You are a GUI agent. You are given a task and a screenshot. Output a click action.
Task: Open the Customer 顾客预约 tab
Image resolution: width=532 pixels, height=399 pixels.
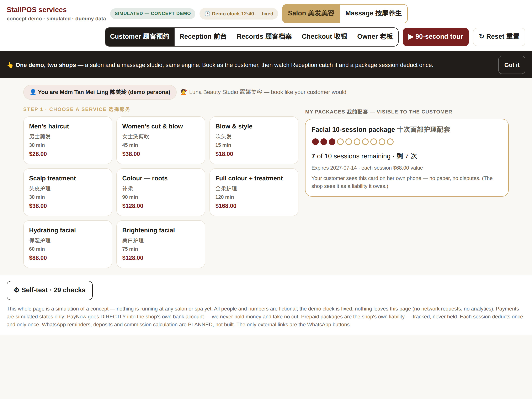[x=140, y=37]
